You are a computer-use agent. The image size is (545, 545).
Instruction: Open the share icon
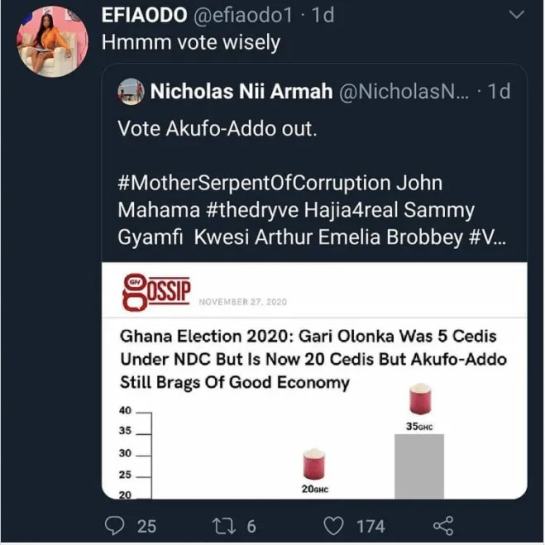(x=443, y=525)
